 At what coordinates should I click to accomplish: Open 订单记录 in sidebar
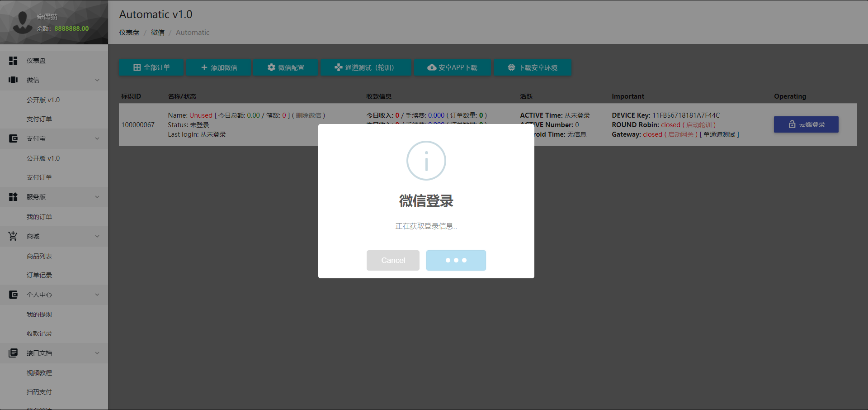39,275
